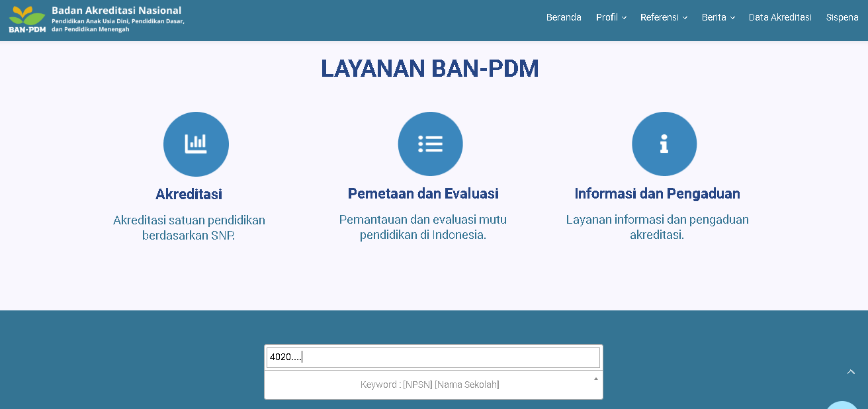Screen dimensions: 868x409
Task: Click the Pemetaan dan Evaluasi heading
Action: (424, 194)
